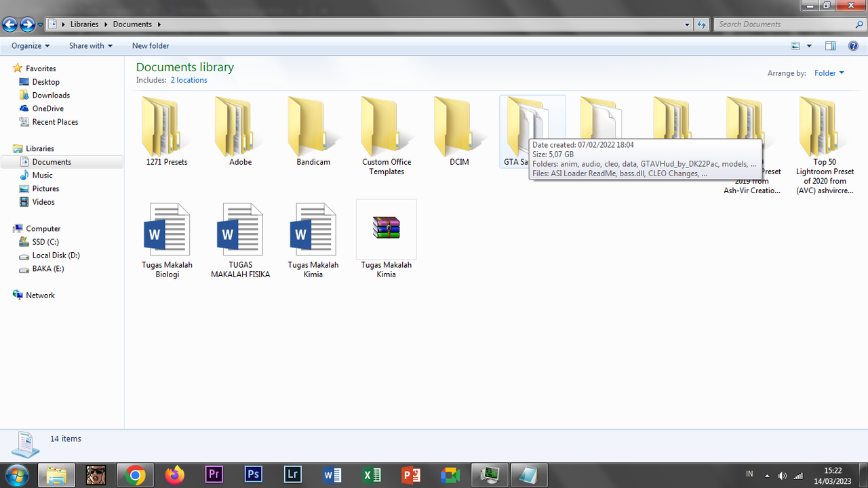Open Photoshop from the taskbar
The image size is (868, 488).
pos(253,476)
